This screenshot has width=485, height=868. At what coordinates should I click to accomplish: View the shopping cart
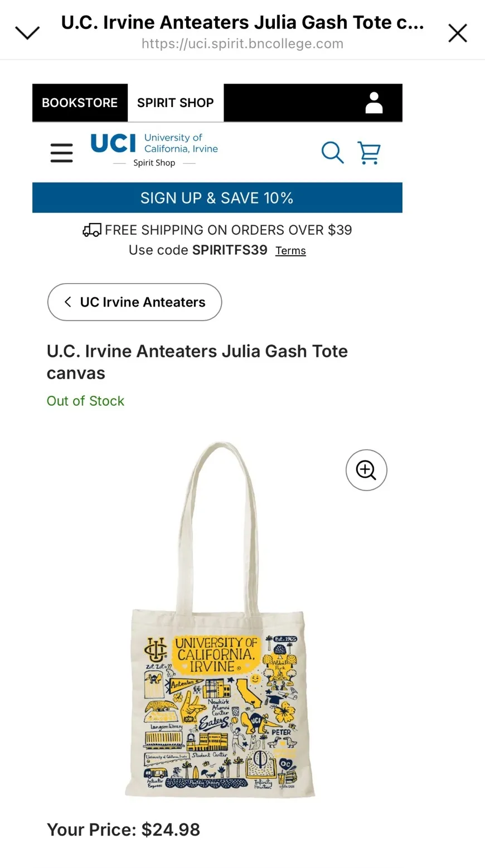point(369,152)
